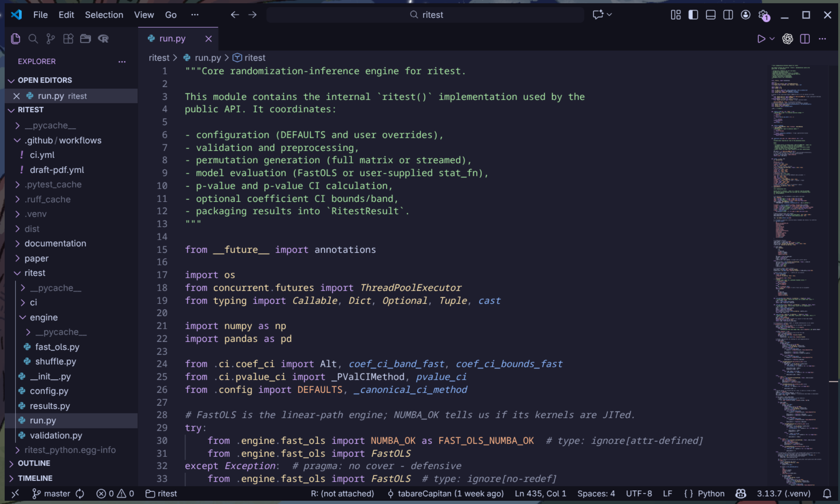Click master branch in the status bar

57,493
